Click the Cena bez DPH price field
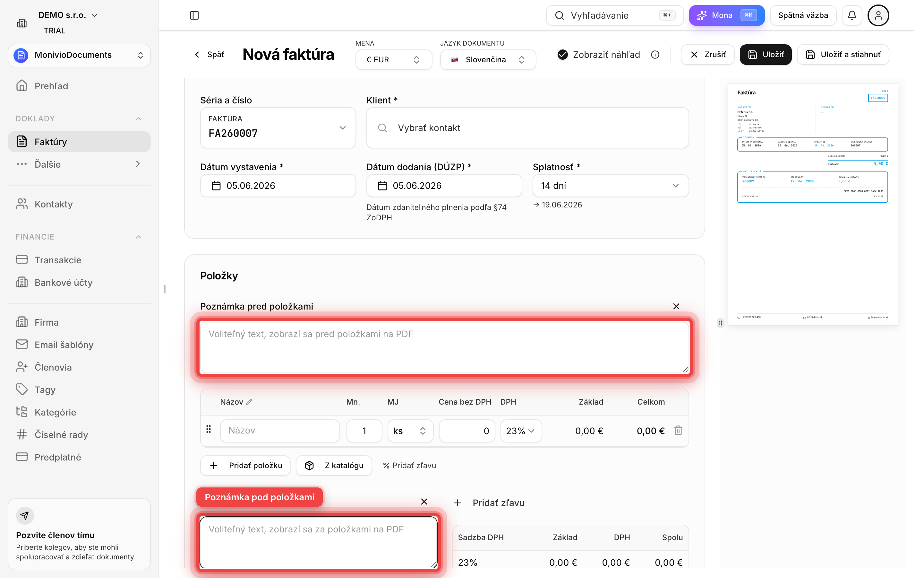Viewport: 924px width, 578px height. point(467,431)
